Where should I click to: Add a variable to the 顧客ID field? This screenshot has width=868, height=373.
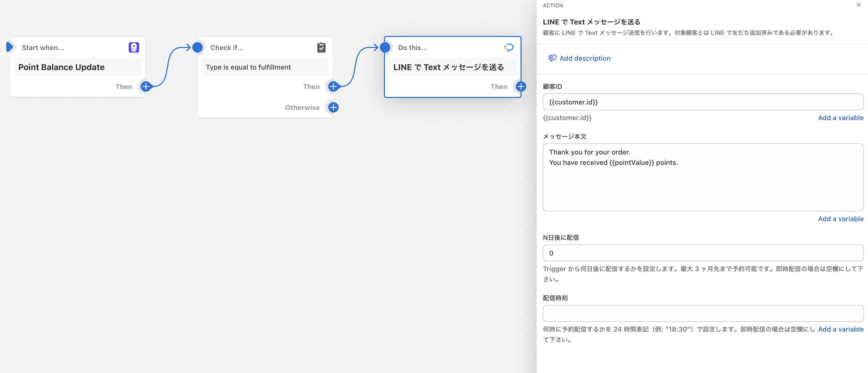click(840, 118)
